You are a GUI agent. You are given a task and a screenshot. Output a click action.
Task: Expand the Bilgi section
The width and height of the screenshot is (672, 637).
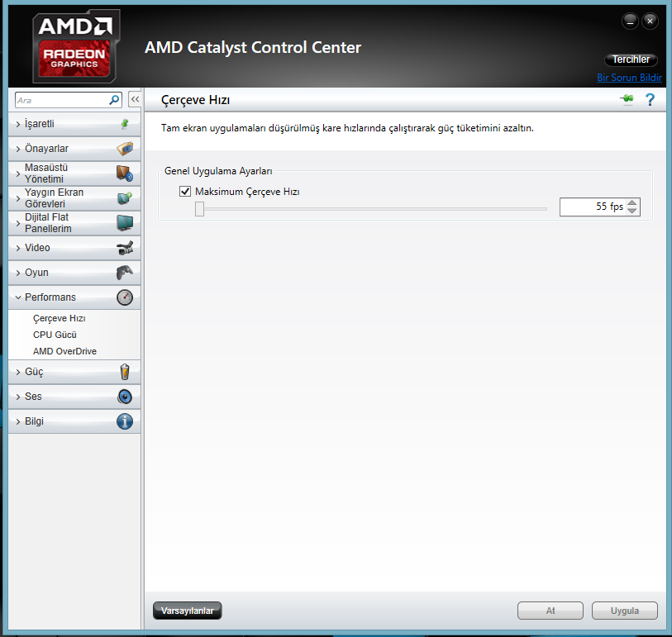pos(74,421)
